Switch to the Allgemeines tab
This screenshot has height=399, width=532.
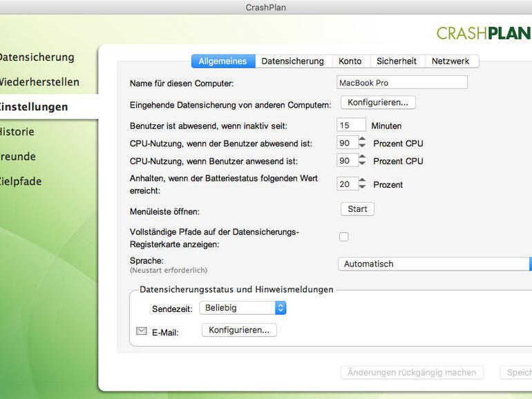point(223,61)
